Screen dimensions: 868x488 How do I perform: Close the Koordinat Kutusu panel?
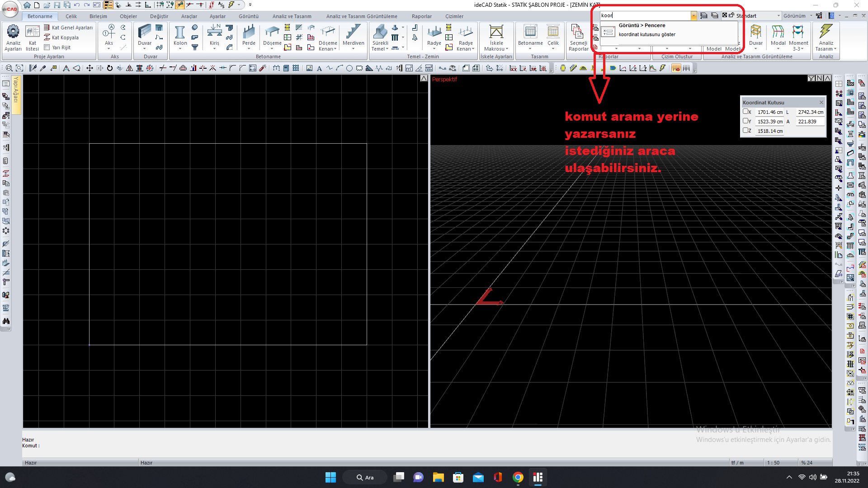[821, 103]
